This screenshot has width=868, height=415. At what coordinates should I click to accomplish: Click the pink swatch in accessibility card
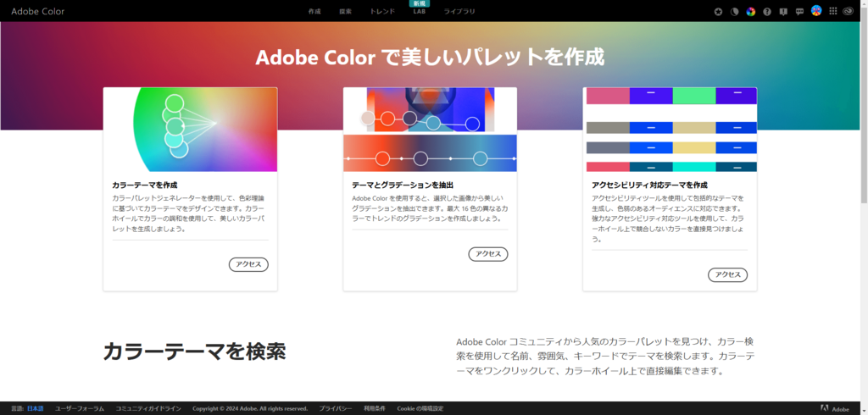608,96
